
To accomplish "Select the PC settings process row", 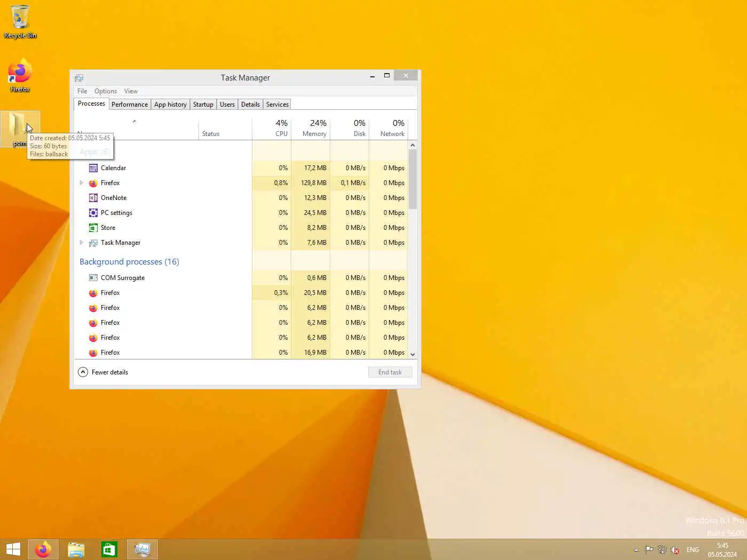I will [x=241, y=213].
